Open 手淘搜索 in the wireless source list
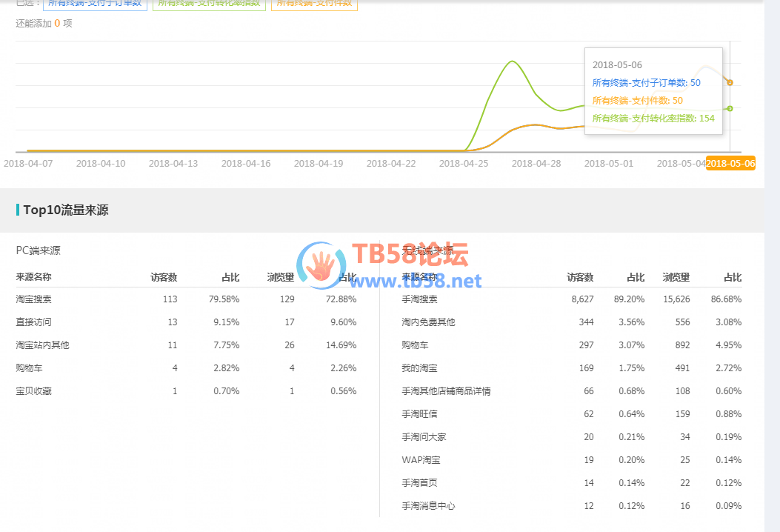This screenshot has height=532, width=780. (x=419, y=299)
